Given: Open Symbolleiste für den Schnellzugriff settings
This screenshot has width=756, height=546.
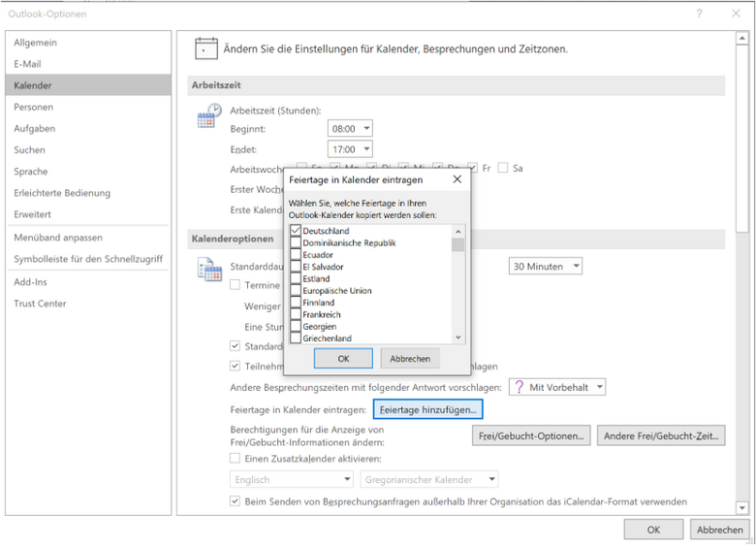Looking at the screenshot, I should 88,259.
